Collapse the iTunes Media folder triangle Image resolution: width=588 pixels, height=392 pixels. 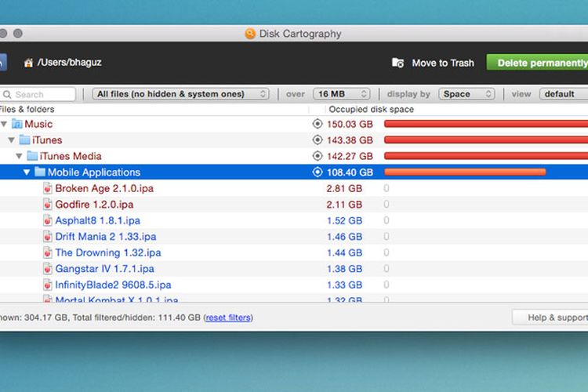[x=19, y=156]
